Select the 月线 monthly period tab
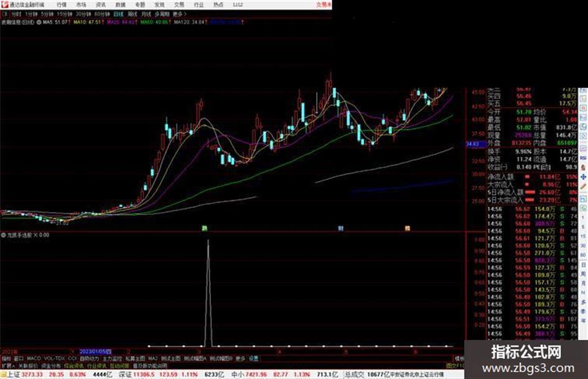Screen dimensions: 588x379 (146, 14)
